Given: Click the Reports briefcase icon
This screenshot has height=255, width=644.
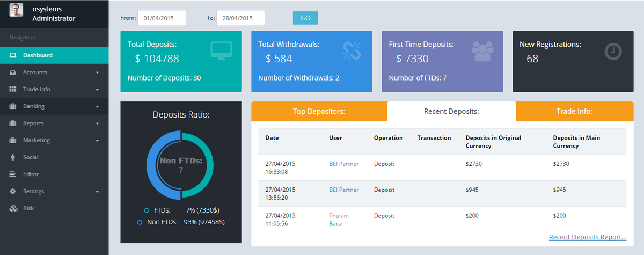Looking at the screenshot, I should [13, 123].
